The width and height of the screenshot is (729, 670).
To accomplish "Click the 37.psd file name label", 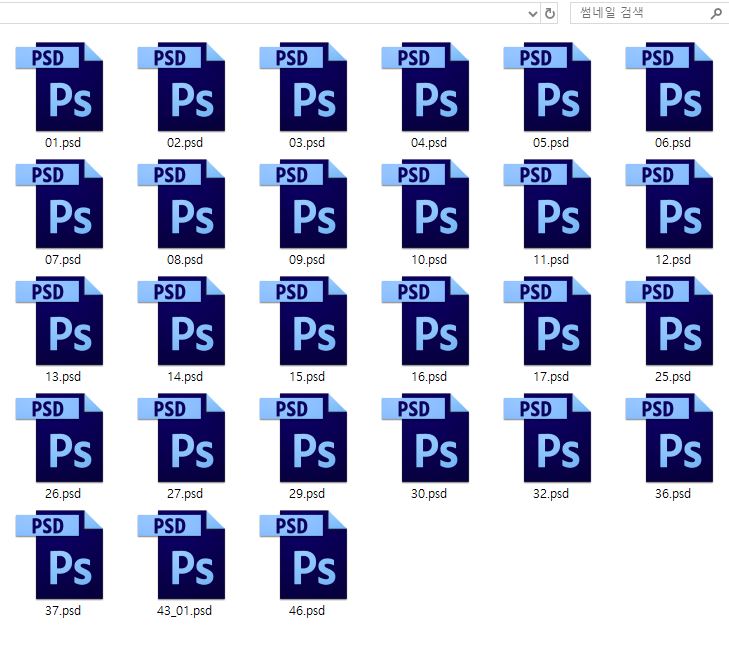I will [63, 610].
